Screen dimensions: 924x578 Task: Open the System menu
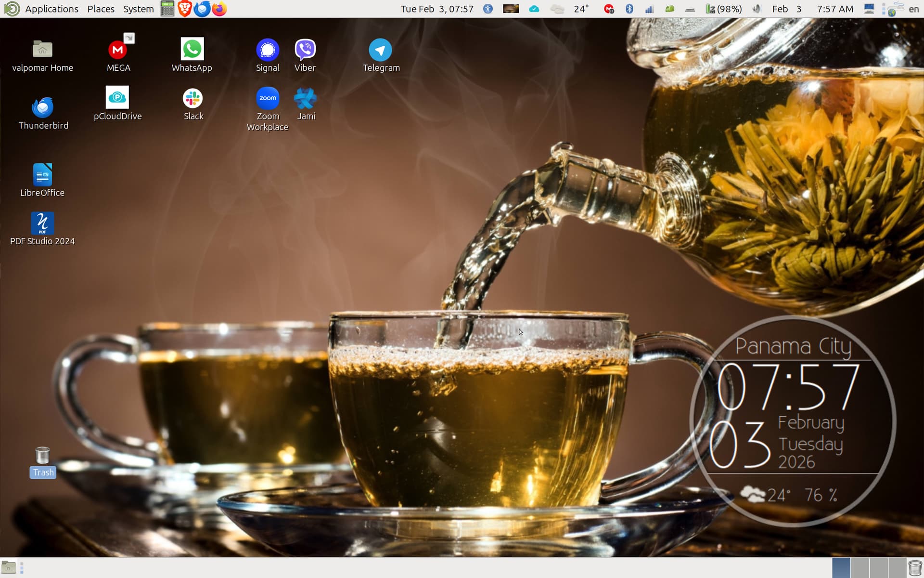point(138,9)
